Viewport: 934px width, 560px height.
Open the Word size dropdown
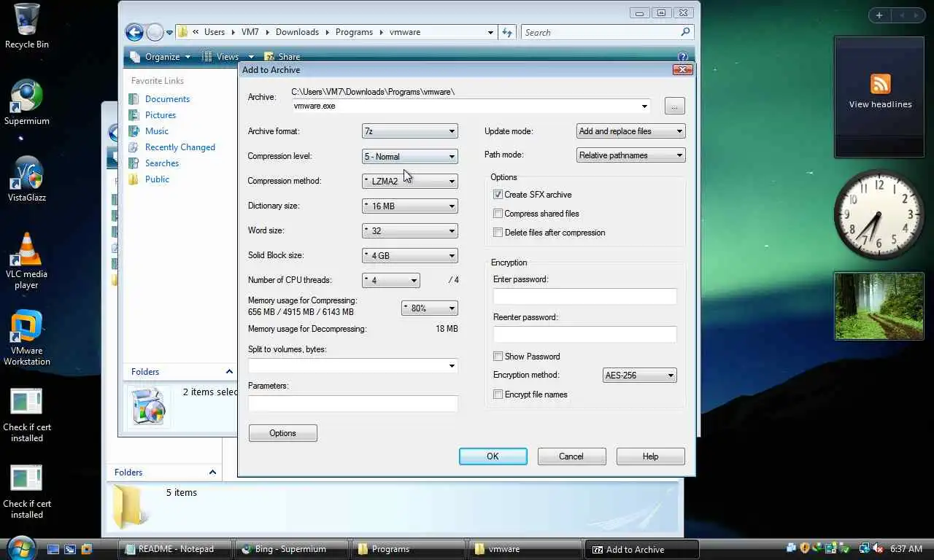410,230
